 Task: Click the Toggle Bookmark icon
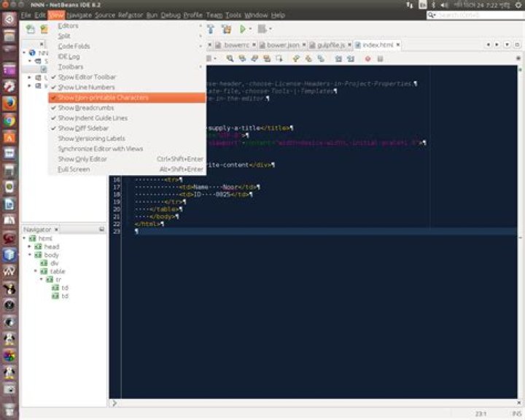321,58
